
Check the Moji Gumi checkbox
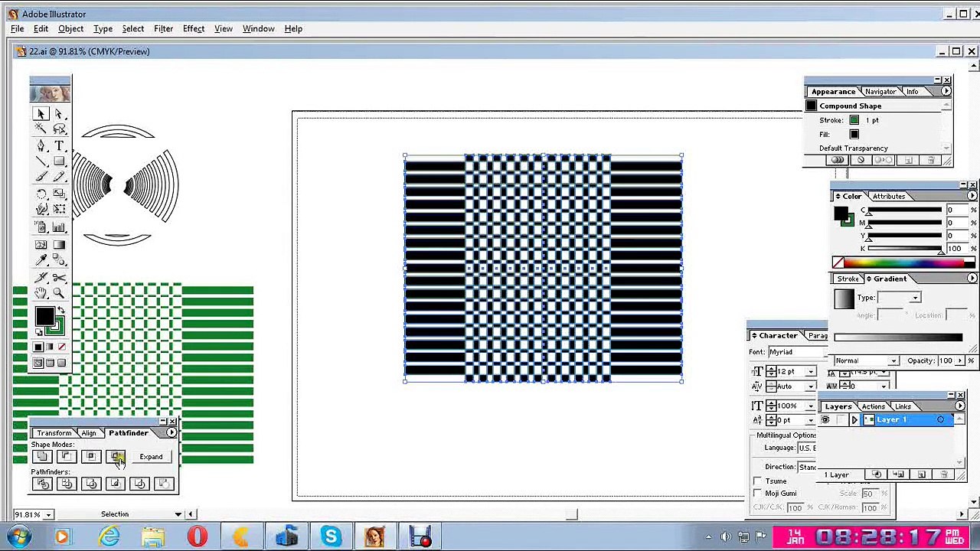pyautogui.click(x=758, y=494)
